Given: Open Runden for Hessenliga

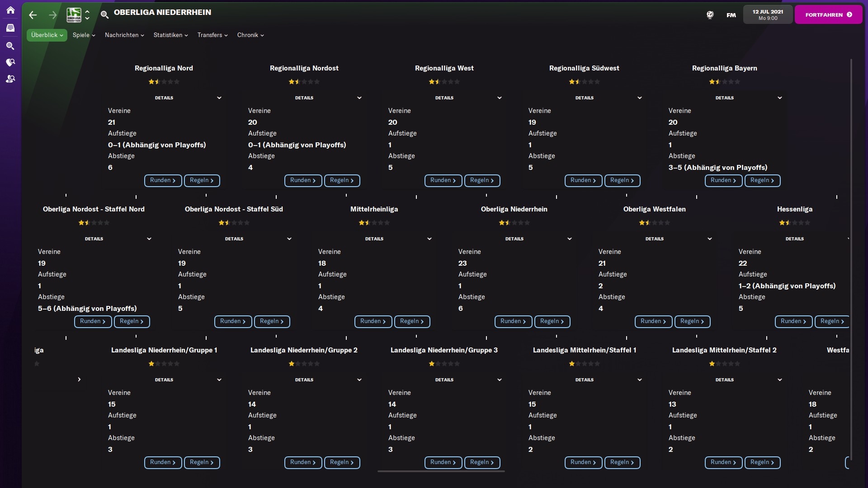Looking at the screenshot, I should pyautogui.click(x=793, y=322).
